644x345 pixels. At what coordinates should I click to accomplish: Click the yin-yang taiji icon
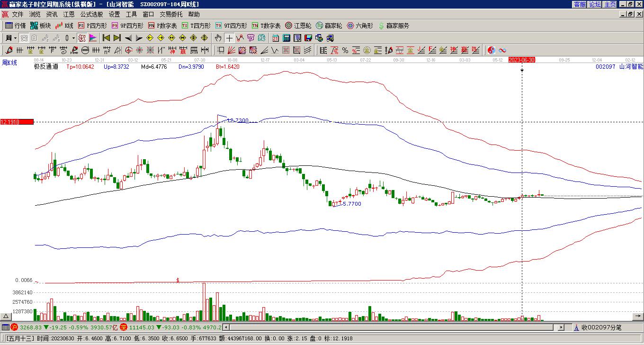[x=491, y=50]
